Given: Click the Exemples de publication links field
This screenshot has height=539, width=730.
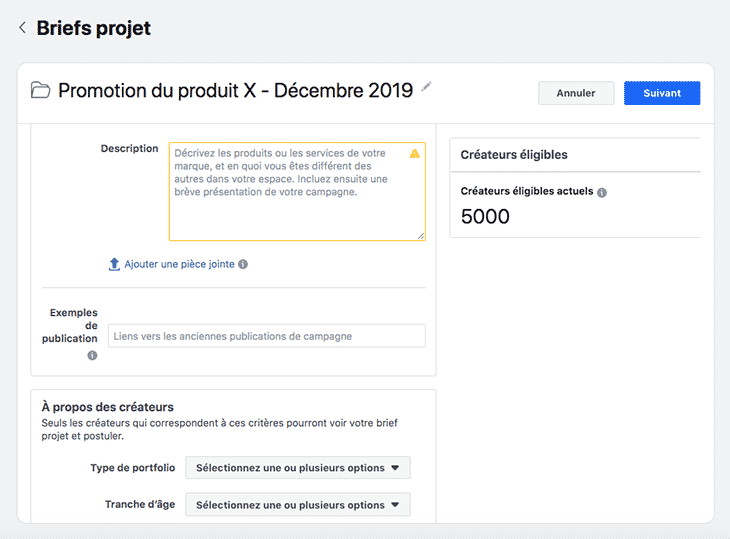Looking at the screenshot, I should pos(266,336).
